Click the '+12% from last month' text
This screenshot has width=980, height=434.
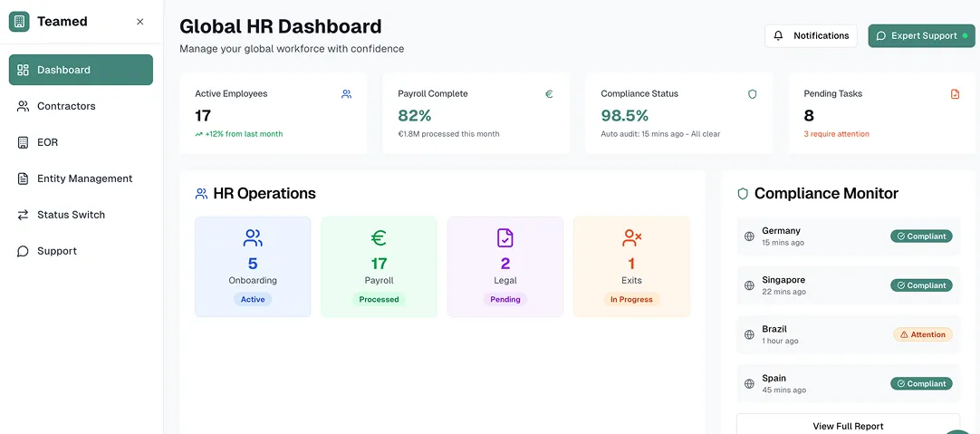(x=244, y=134)
